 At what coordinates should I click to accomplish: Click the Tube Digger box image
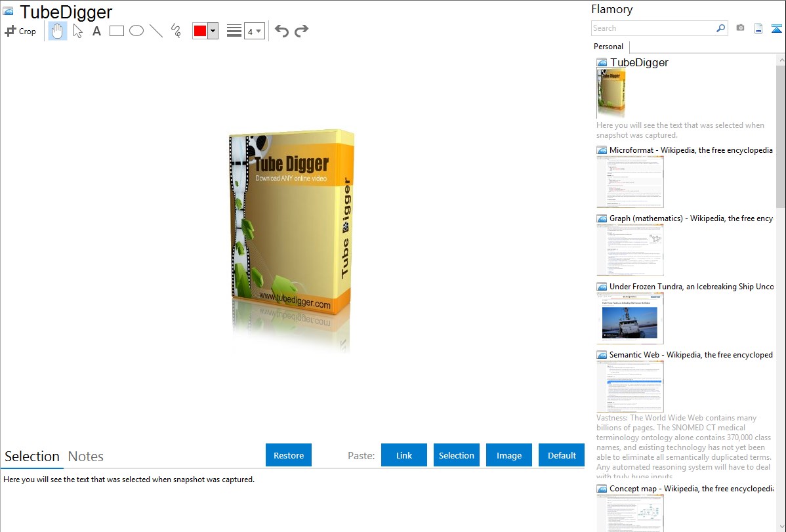[292, 241]
